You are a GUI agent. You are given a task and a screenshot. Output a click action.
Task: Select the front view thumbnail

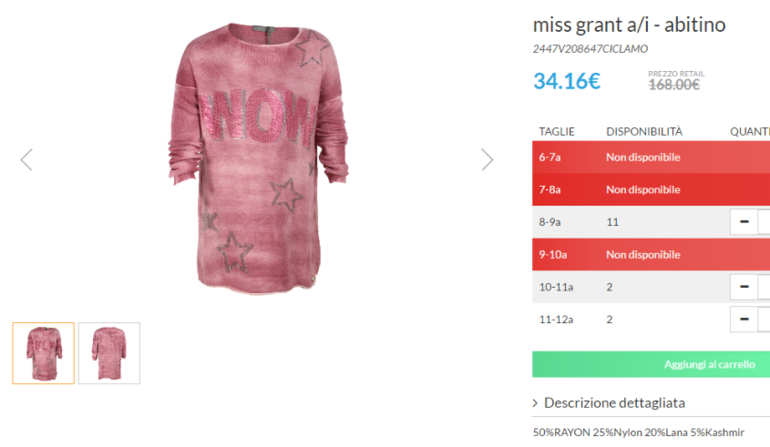pos(43,353)
